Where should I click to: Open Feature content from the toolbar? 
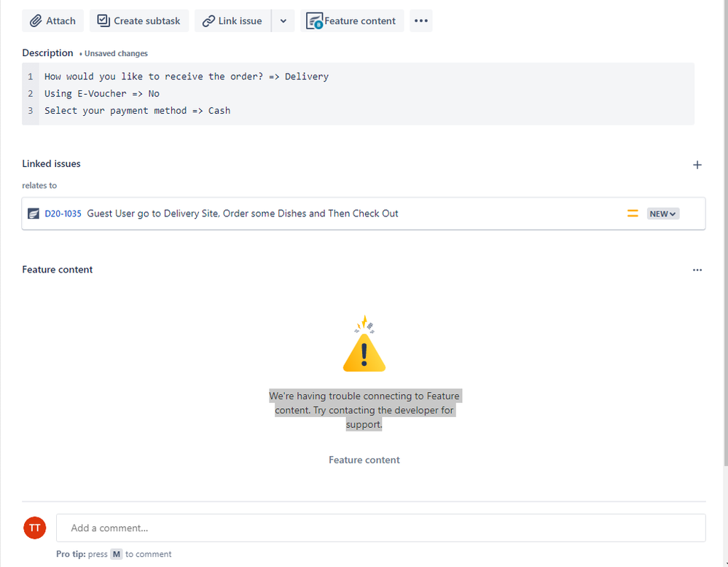(352, 21)
